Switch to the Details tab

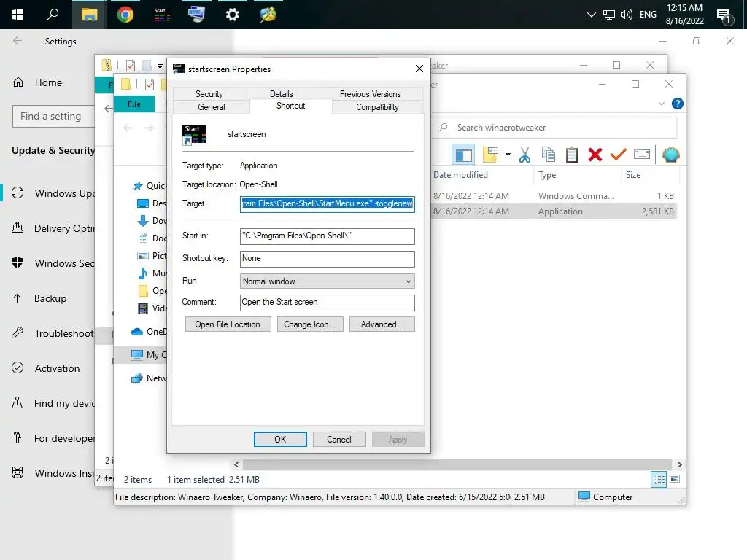point(281,94)
